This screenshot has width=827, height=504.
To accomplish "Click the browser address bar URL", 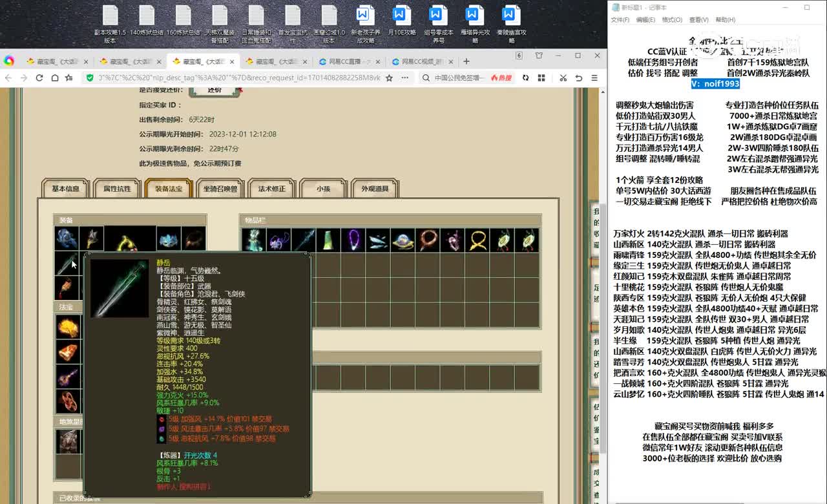I will (239, 78).
